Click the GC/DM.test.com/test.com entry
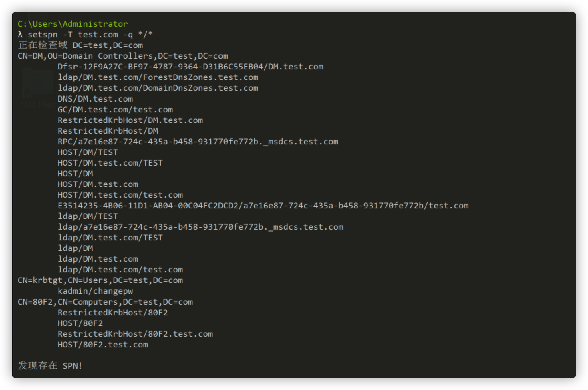The width and height of the screenshot is (588, 390). (x=115, y=110)
